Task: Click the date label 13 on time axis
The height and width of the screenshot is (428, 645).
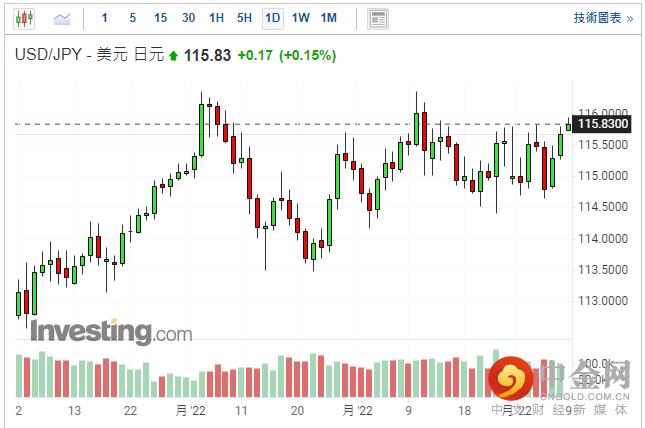Action: pos(73,410)
